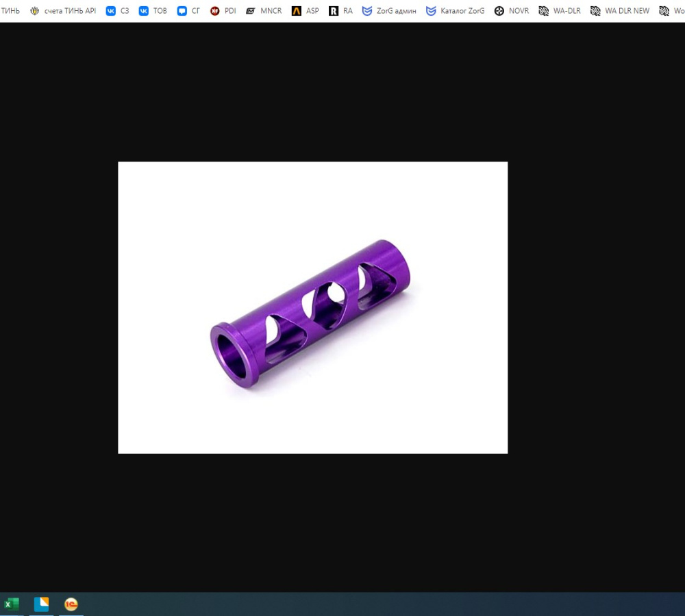Open the VK bookmark labeled ТОВ
The width and height of the screenshot is (685, 616).
(x=153, y=11)
